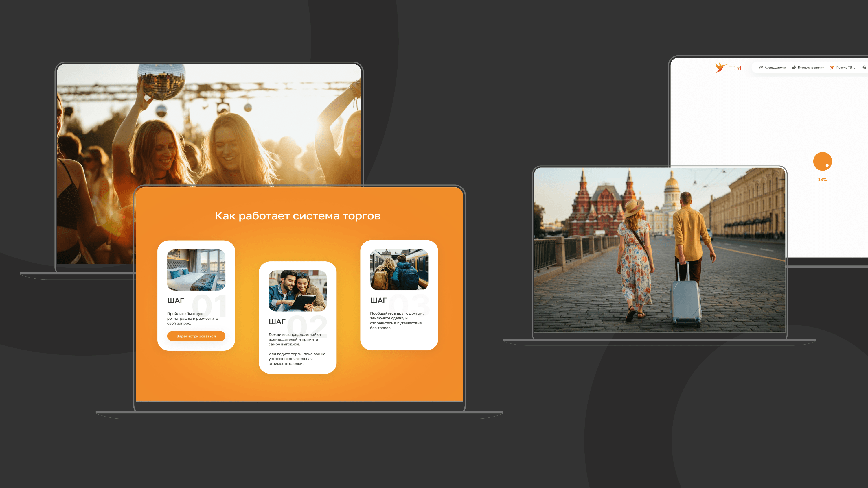The image size is (868, 488).
Task: Open the train backpackers thumbnail in step 03
Action: point(399,269)
